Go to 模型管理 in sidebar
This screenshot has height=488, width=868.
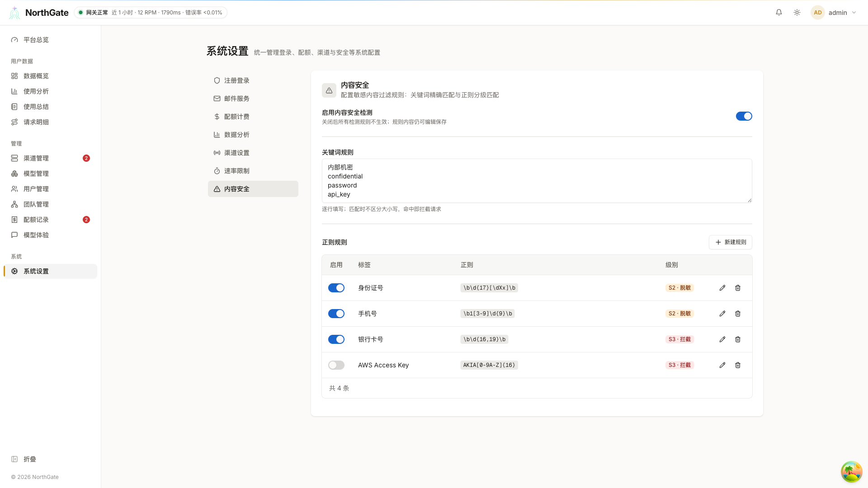tap(50, 174)
